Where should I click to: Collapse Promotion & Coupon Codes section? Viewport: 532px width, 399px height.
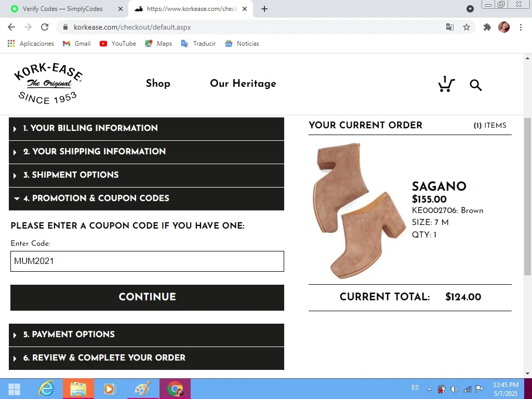147,199
